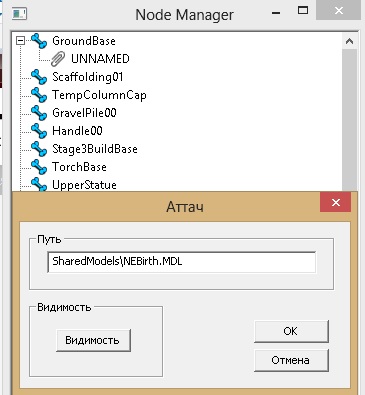Image resolution: width=365 pixels, height=395 pixels.
Task: Select the GravelPile00 node
Action: pos(84,113)
